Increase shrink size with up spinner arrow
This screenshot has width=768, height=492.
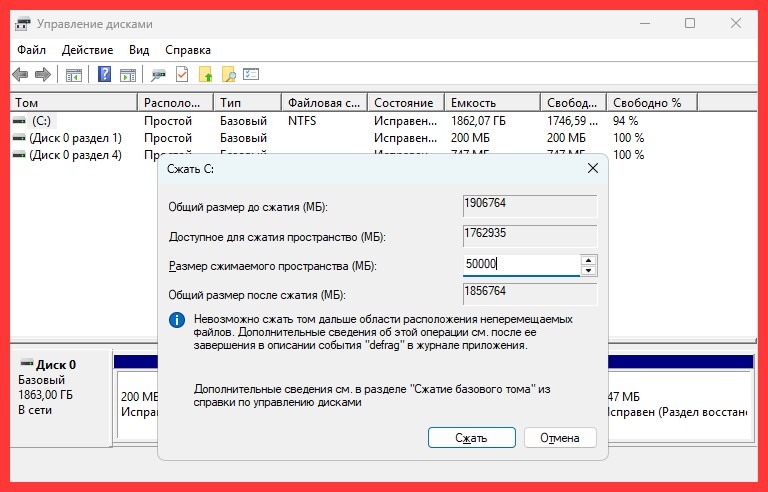click(x=589, y=260)
